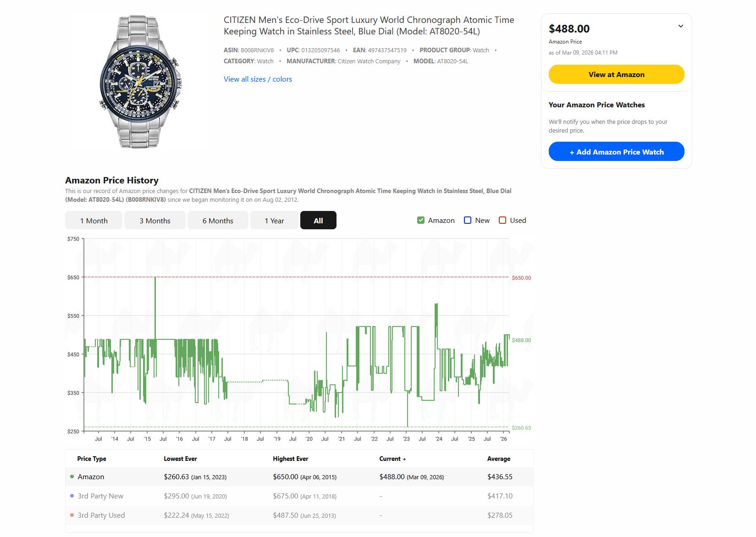Click the $260.63 lowest price chart label
The width and height of the screenshot is (756, 537).
[521, 428]
